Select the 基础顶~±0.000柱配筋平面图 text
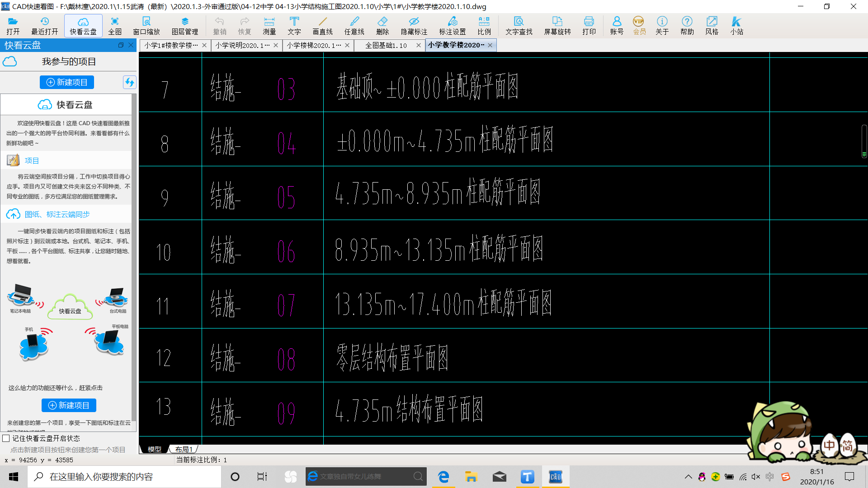Viewport: 868px width, 488px height. (427, 86)
